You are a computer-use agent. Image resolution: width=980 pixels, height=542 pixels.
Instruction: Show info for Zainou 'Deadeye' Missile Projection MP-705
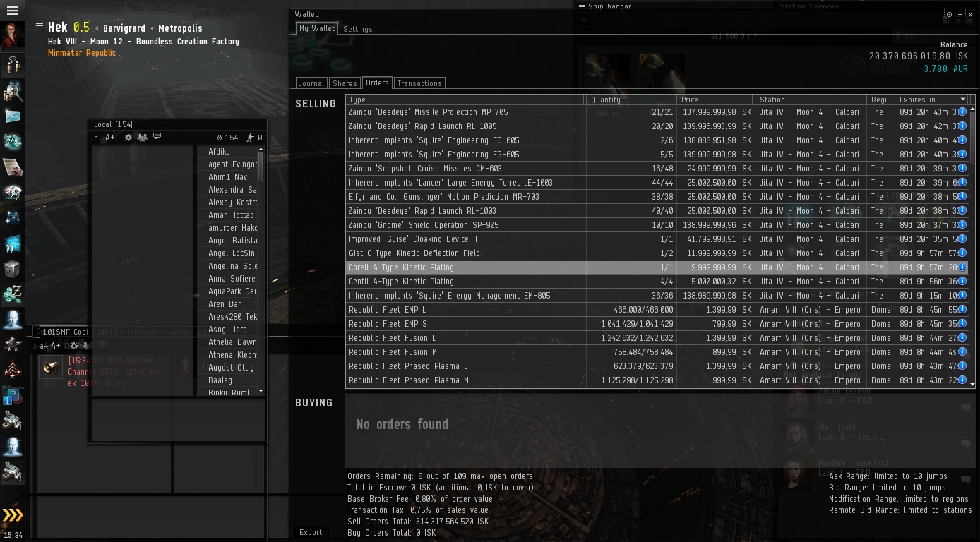pos(962,112)
